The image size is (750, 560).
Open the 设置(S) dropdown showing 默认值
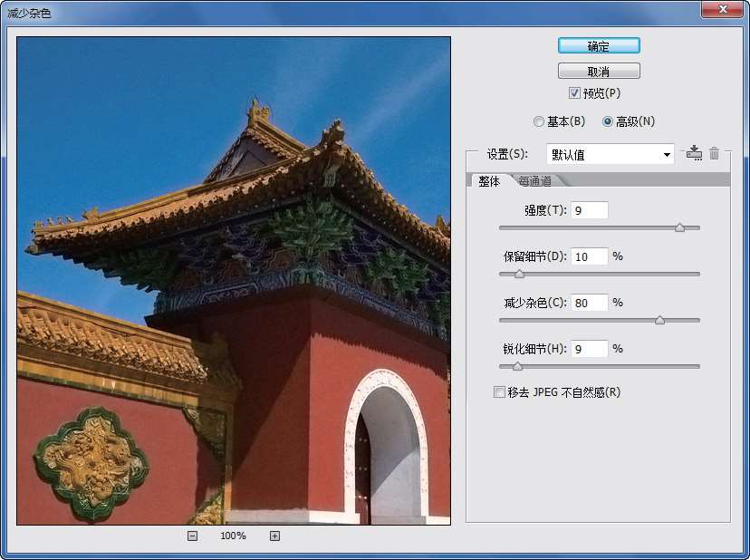pos(611,155)
